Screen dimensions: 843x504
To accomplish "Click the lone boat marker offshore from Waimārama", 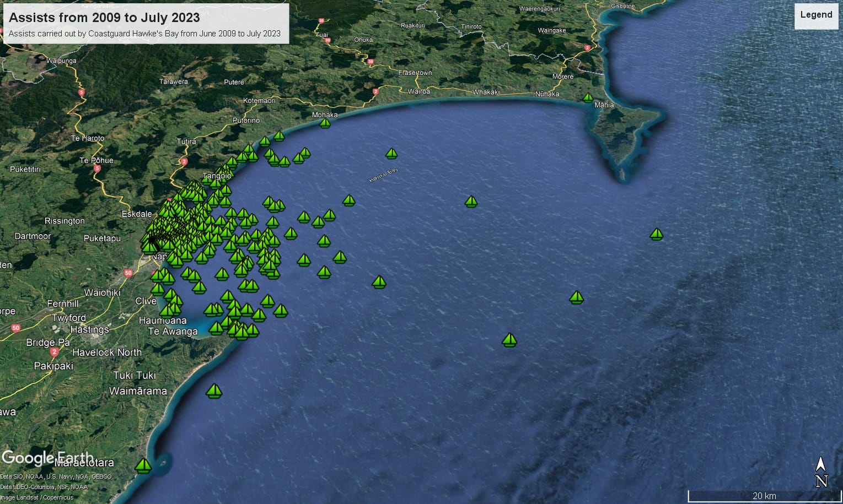I will click(x=214, y=391).
